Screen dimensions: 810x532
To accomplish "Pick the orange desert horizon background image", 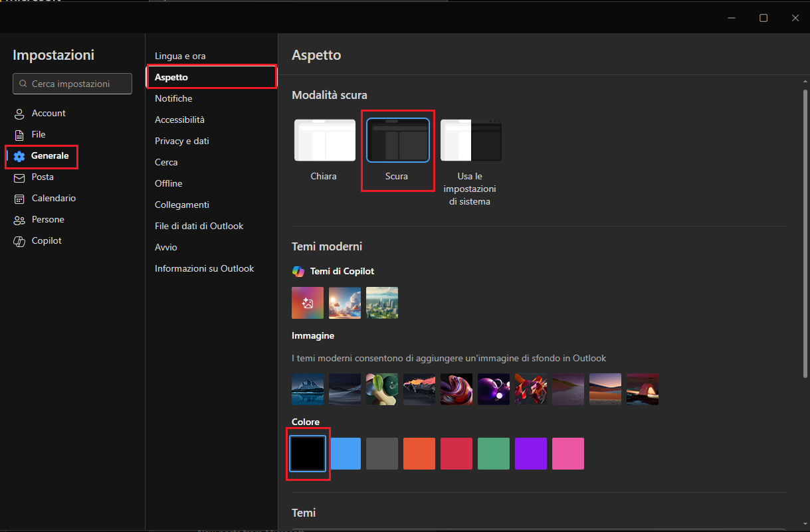I will [x=605, y=389].
